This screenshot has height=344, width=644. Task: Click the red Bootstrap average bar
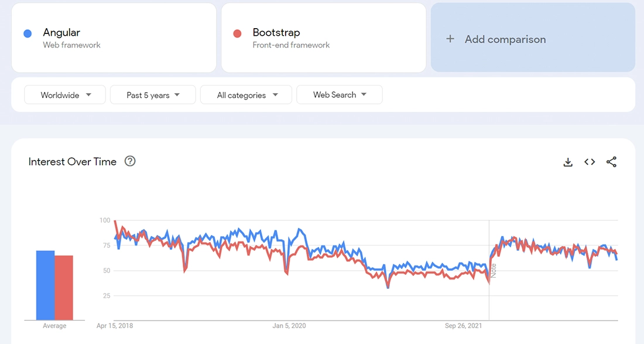(64, 288)
